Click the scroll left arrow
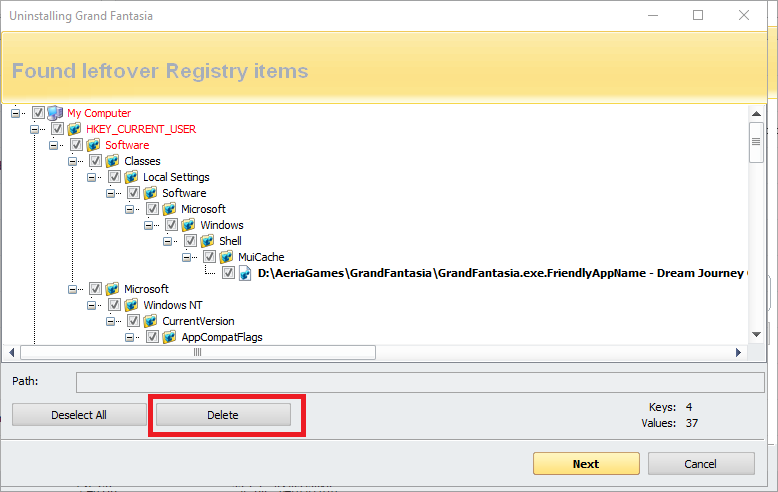The image size is (778, 492). [x=12, y=352]
